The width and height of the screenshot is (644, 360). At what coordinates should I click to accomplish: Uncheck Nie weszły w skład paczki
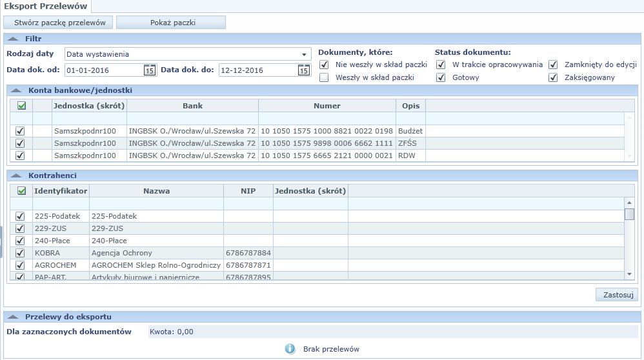[x=324, y=65]
